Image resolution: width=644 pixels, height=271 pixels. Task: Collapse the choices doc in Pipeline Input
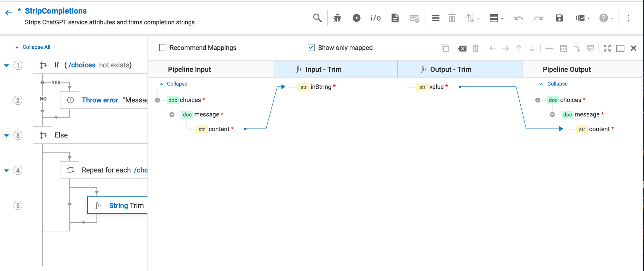(157, 100)
